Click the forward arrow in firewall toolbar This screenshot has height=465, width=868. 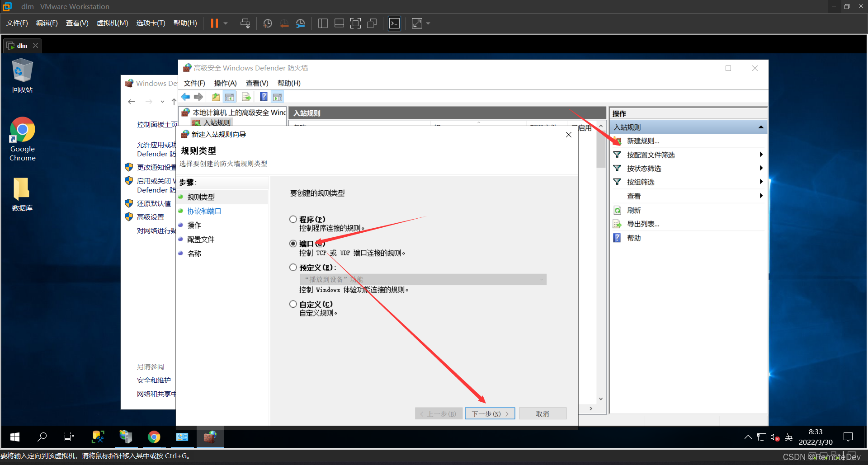198,97
